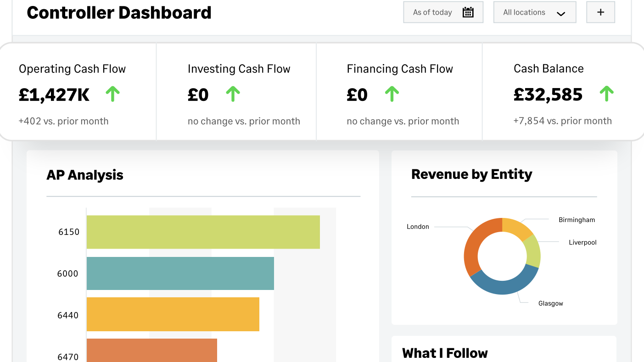The width and height of the screenshot is (644, 362).
Task: Select the yellow 6440 bar
Action: coord(173,314)
